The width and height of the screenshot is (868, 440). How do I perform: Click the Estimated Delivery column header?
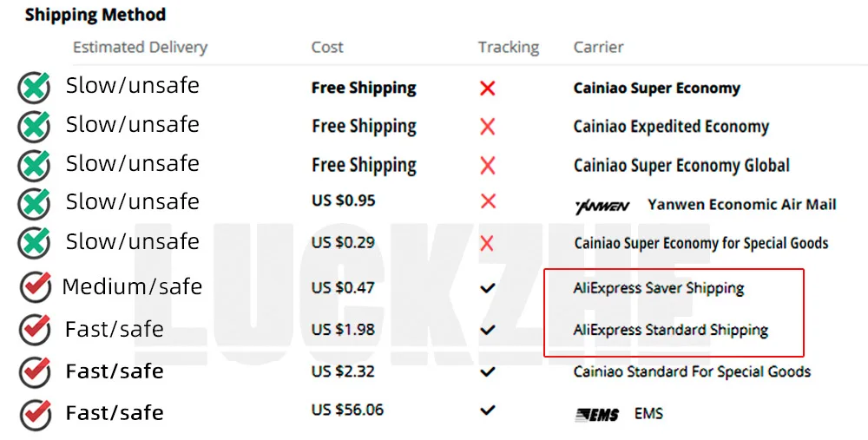(x=140, y=48)
